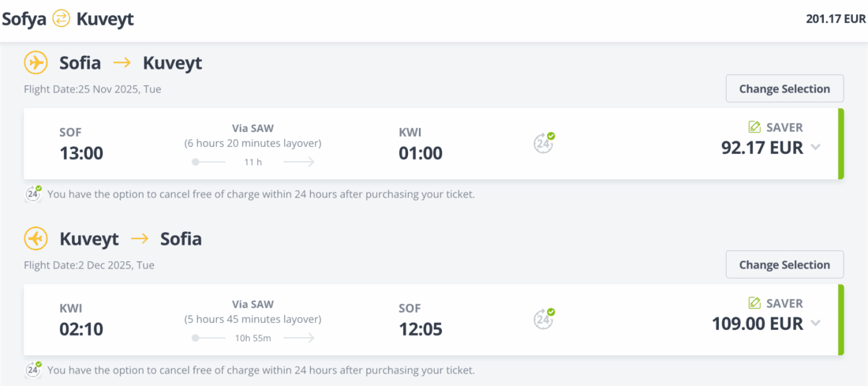Expand fare details next to 109.00 EUR
Screen dimensions: 868x386
coord(815,324)
